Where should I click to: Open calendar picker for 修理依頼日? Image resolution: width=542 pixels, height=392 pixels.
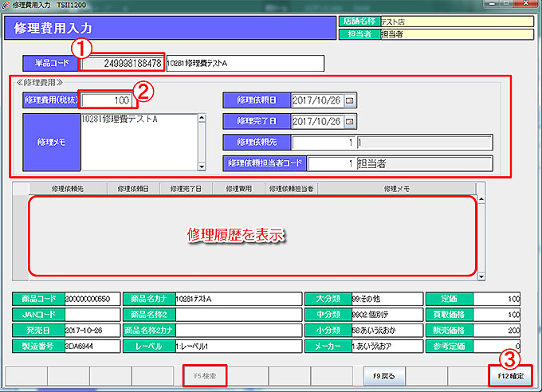(348, 100)
